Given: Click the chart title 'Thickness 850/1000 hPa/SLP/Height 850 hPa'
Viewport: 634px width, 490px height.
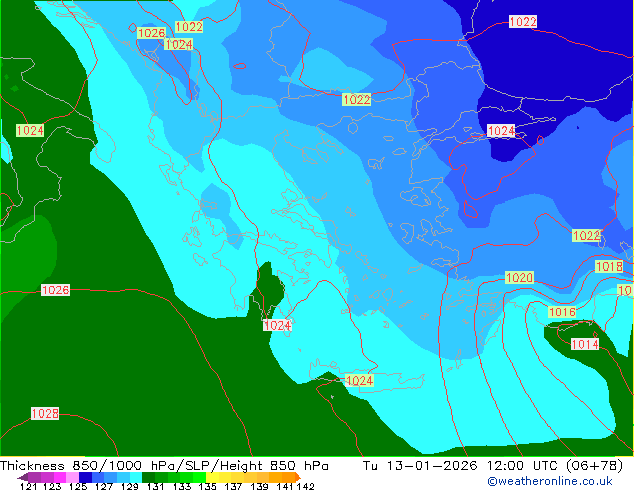Looking at the screenshot, I should (x=164, y=466).
